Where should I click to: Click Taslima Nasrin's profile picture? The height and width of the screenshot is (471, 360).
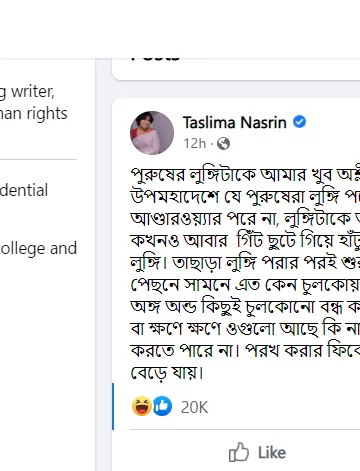[152, 133]
